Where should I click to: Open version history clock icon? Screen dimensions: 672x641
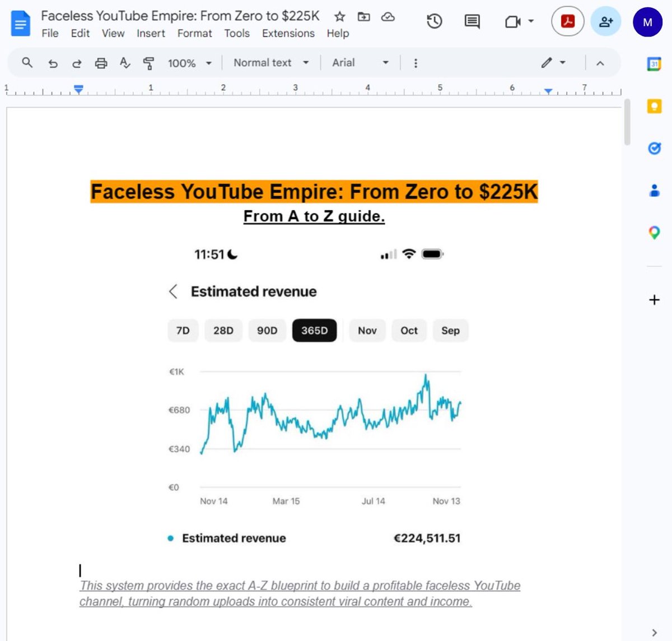[x=435, y=22]
